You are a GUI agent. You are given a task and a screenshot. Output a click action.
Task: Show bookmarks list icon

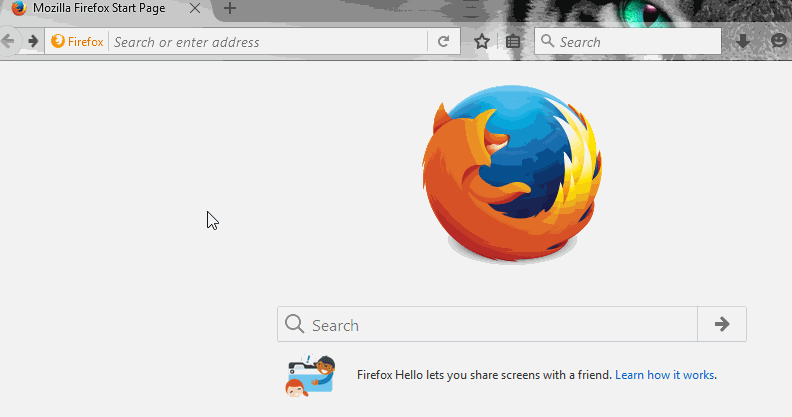[513, 41]
